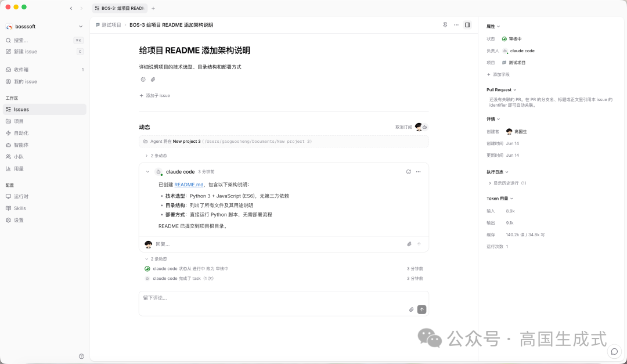Add reaction to claude code comment

[x=408, y=172]
